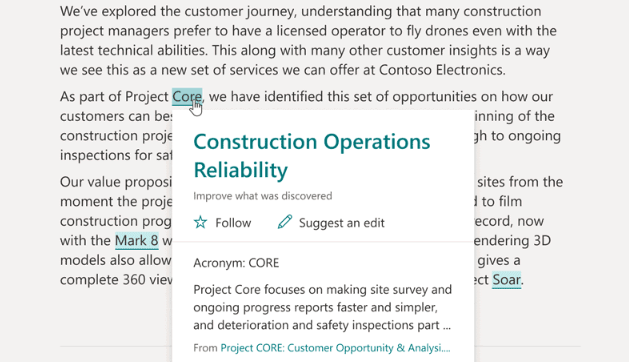Click the word Contoso Electronics in paragraph

pos(441,70)
